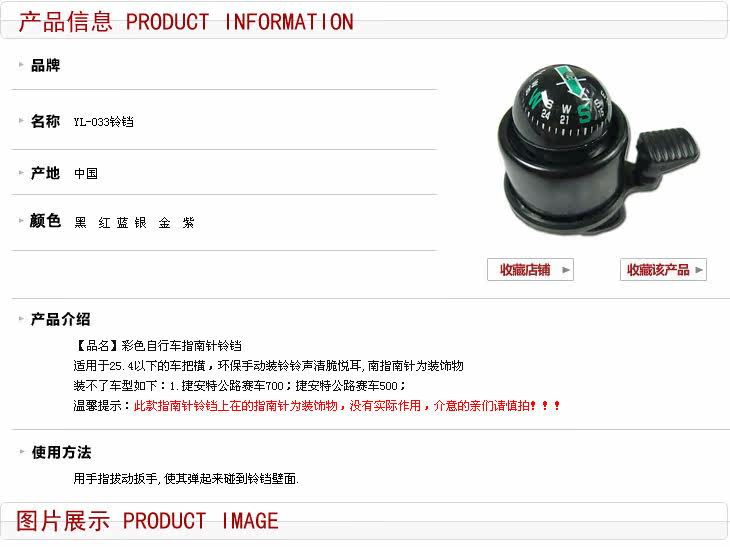Image resolution: width=730 pixels, height=547 pixels.
Task: Select the 紫 color option
Action: [x=189, y=223]
